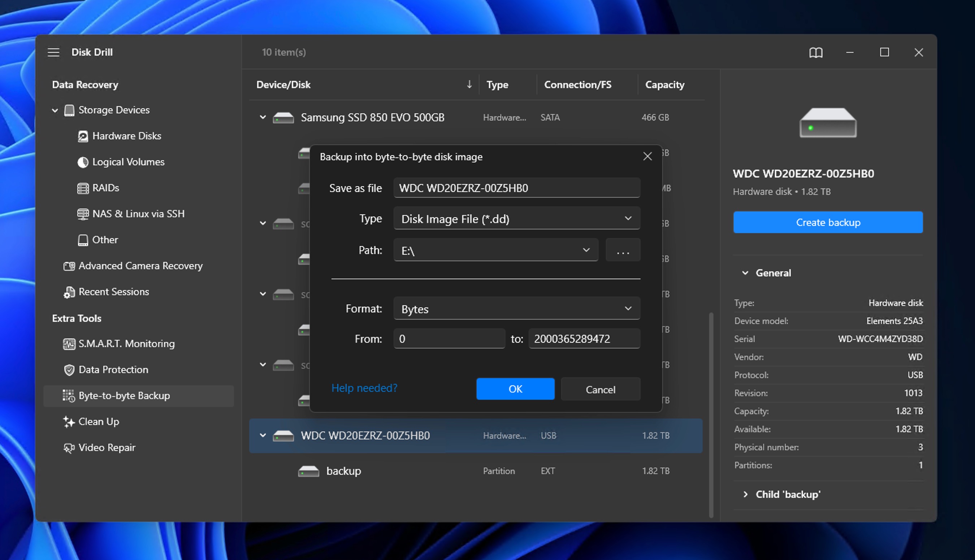
Task: Click the browse button next to Path
Action: (x=623, y=250)
